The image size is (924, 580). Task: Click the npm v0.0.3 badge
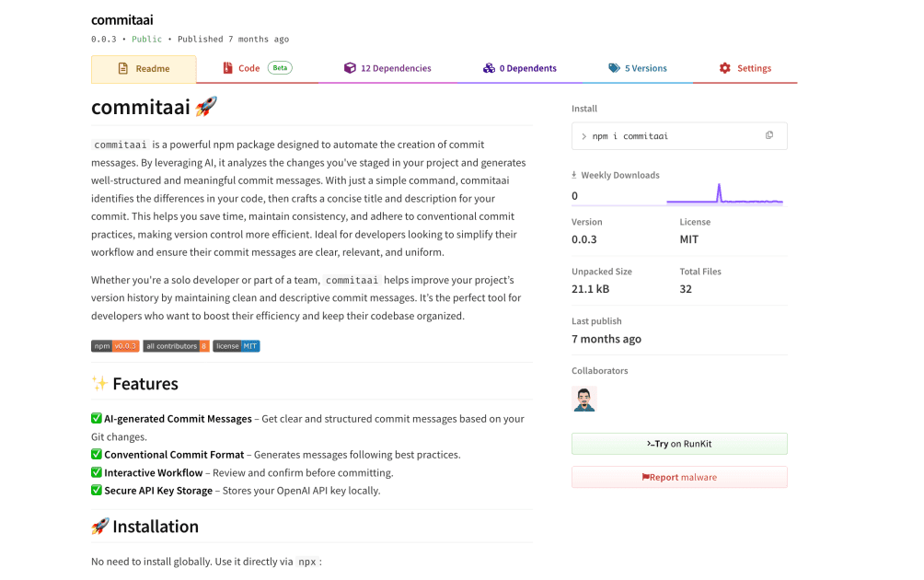coord(115,346)
